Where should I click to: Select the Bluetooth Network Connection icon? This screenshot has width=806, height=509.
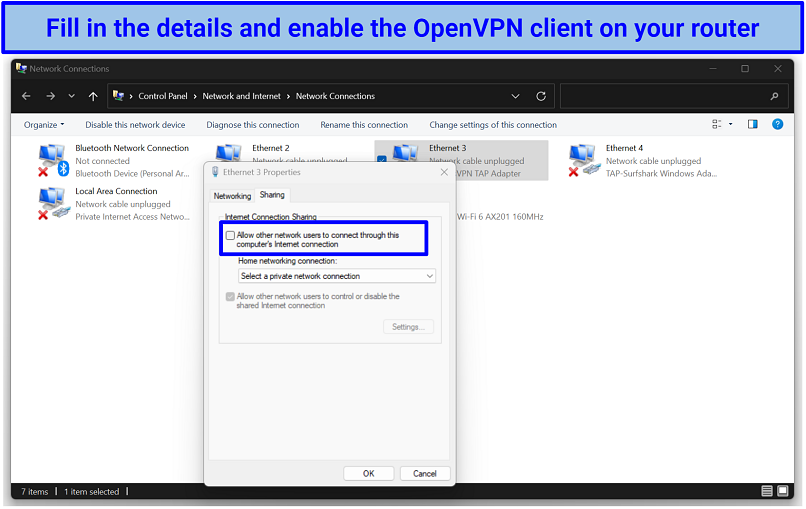tap(53, 160)
